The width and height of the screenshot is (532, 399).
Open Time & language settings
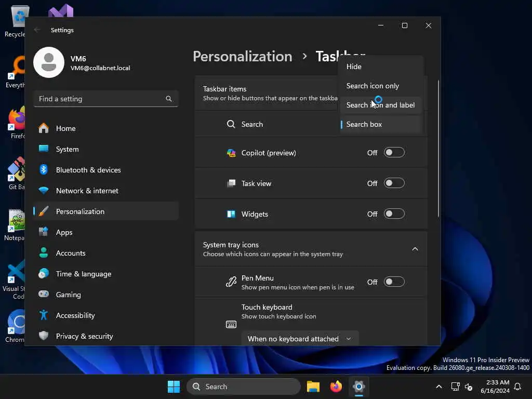coord(106,274)
